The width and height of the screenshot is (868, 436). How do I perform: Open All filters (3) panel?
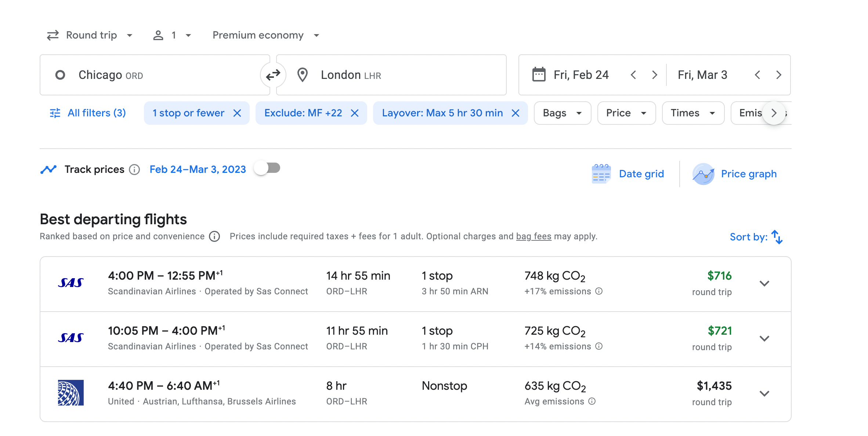88,113
